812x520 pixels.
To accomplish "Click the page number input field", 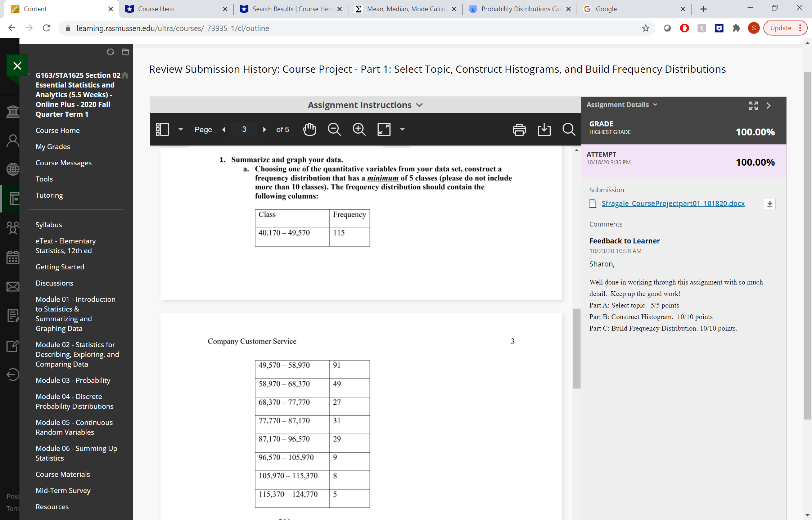I will [x=244, y=129].
